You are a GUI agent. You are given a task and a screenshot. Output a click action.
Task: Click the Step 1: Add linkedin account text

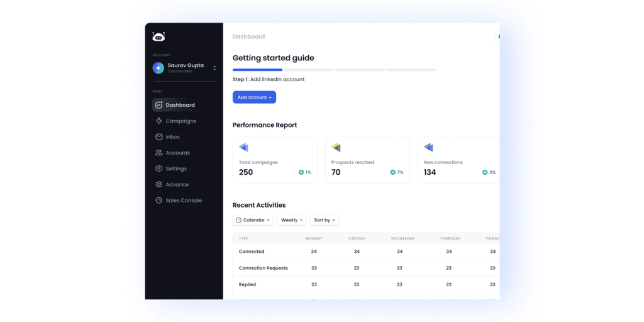269,79
